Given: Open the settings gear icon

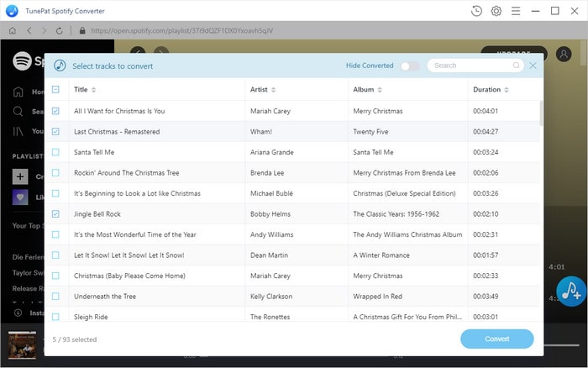Looking at the screenshot, I should (496, 11).
